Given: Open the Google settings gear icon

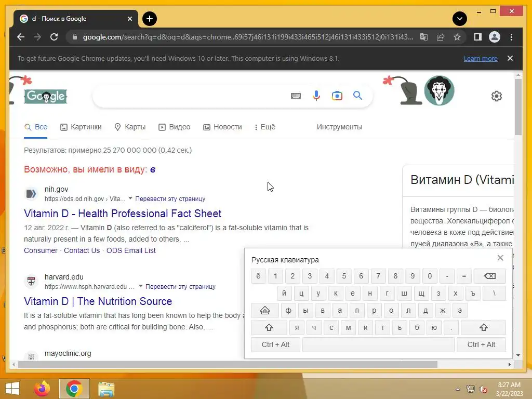Looking at the screenshot, I should click(496, 96).
